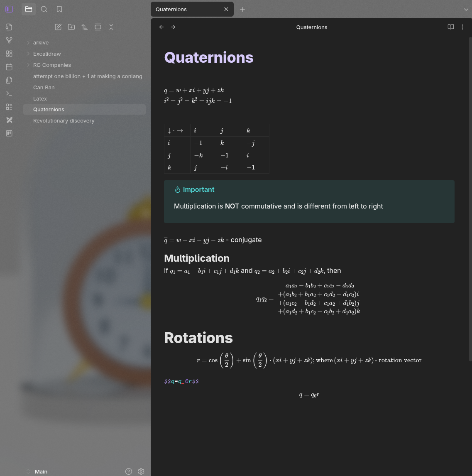The height and width of the screenshot is (476, 472).
Task: Open the Revolutionary discovery note
Action: click(x=64, y=120)
